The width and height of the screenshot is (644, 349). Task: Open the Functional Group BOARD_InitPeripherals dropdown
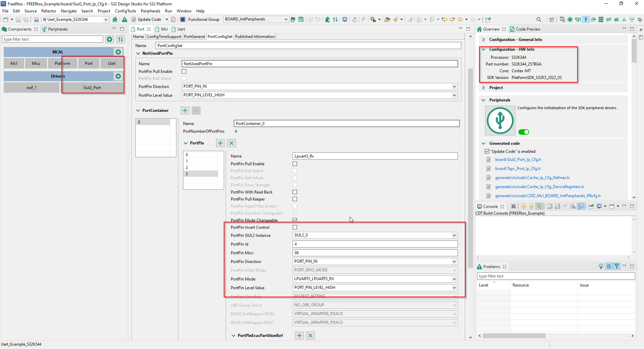(256, 19)
